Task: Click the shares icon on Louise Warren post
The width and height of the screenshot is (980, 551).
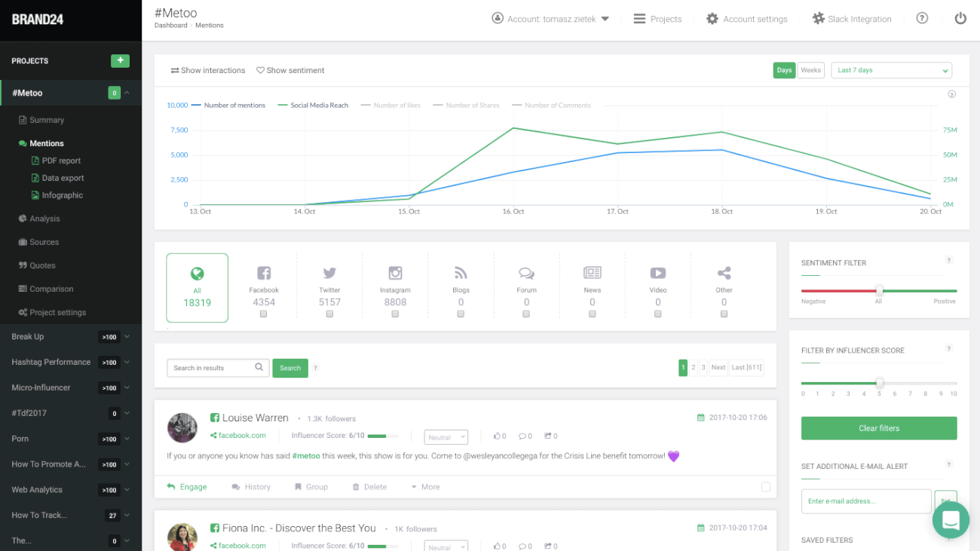Action: tap(547, 436)
